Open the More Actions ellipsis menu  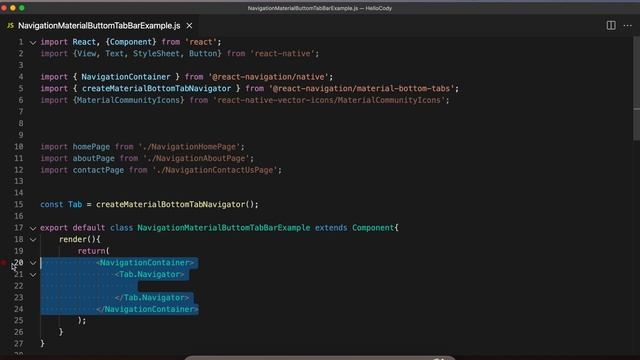627,25
